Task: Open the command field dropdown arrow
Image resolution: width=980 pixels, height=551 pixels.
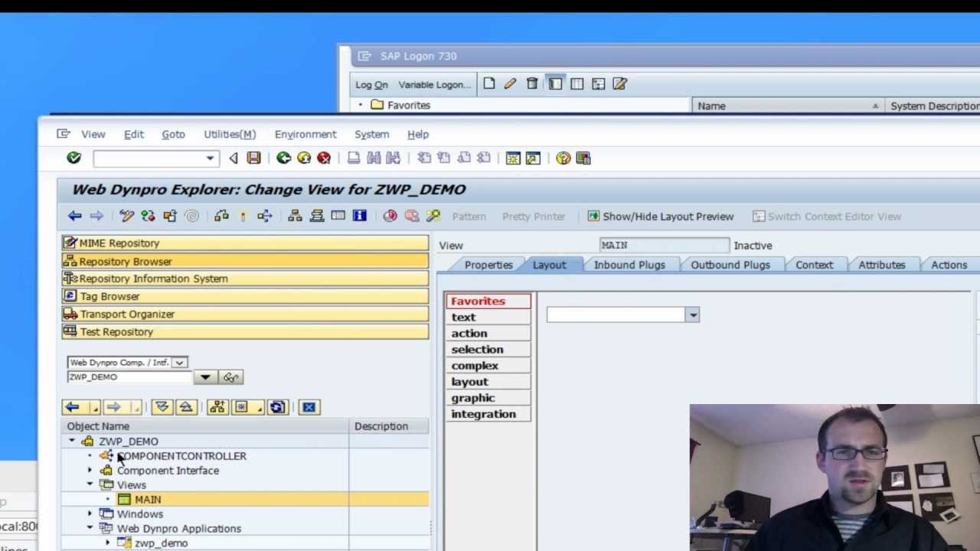Action: [209, 158]
